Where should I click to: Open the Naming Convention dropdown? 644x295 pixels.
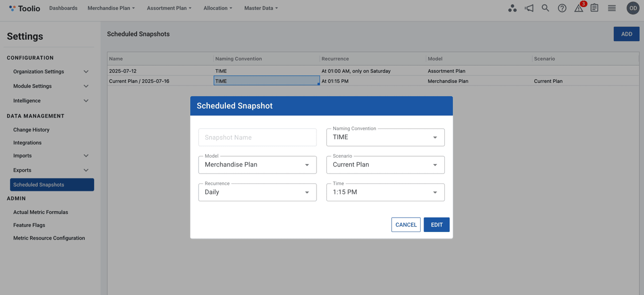click(x=385, y=137)
